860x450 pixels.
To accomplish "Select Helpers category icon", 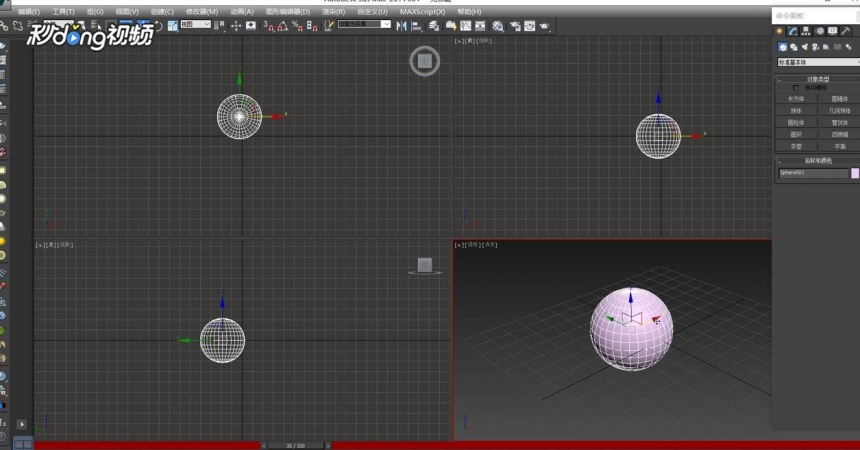I will (x=827, y=47).
